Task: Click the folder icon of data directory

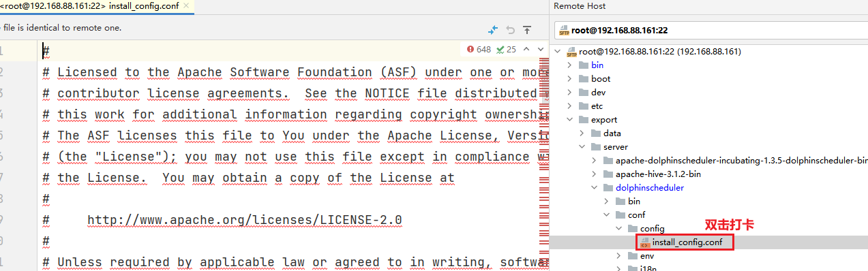Action: tap(596, 133)
